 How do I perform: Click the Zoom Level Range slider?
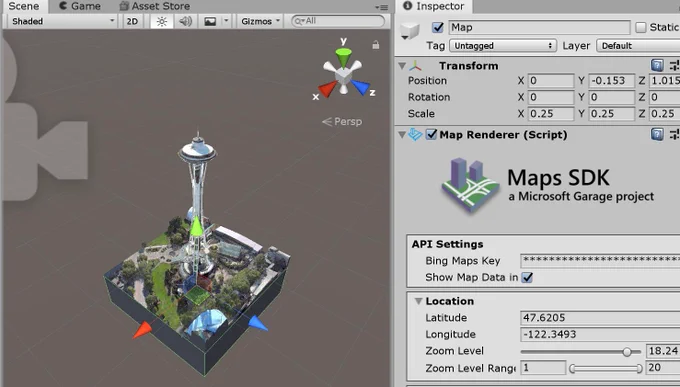click(x=606, y=369)
